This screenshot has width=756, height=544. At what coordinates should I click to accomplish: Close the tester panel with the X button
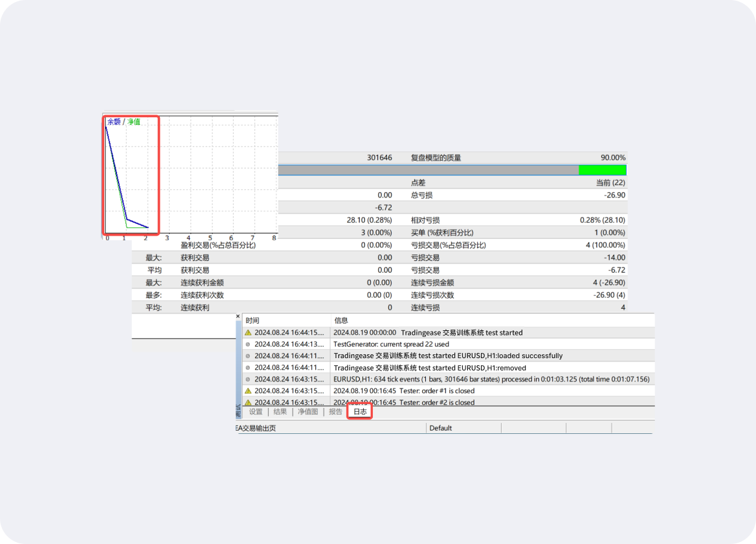coord(238,317)
